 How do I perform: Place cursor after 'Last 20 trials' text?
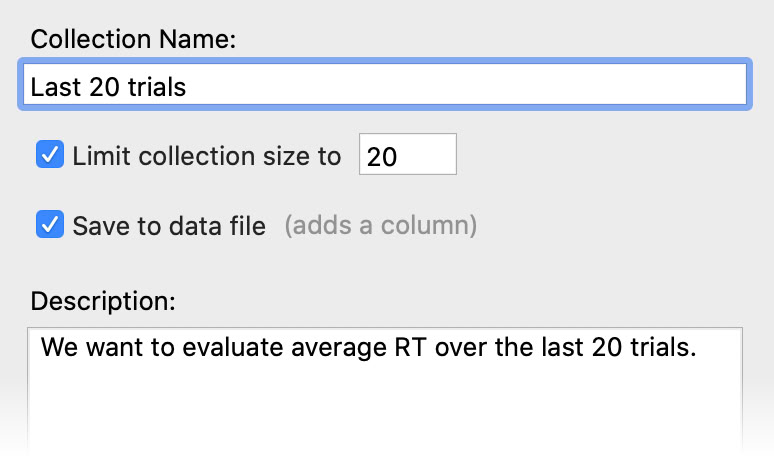coord(189,87)
